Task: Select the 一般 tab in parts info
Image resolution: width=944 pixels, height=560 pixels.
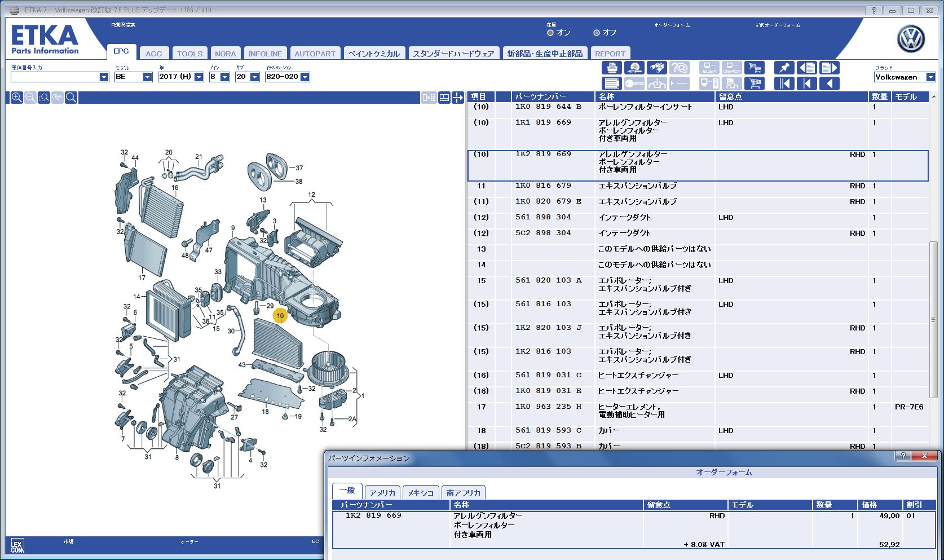Action: pos(347,491)
